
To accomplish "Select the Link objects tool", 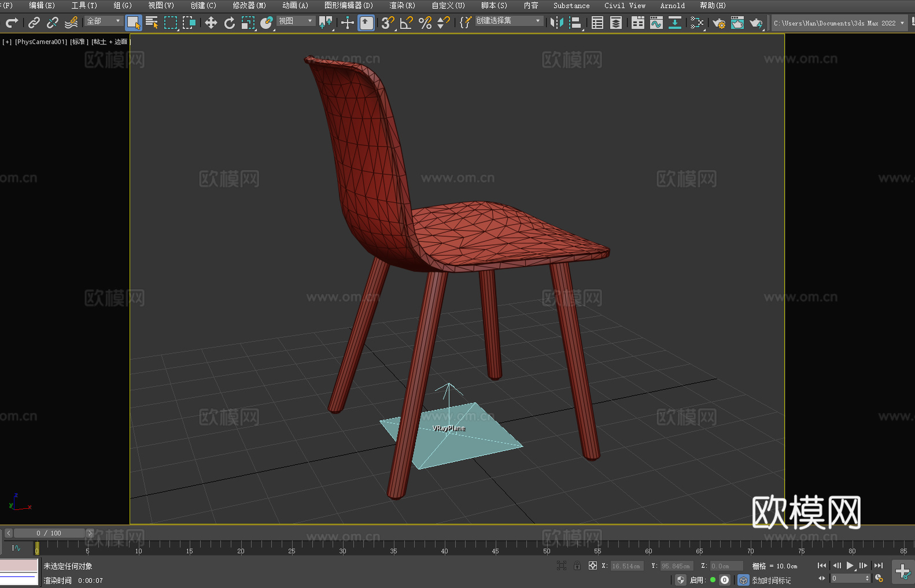I will tap(34, 23).
